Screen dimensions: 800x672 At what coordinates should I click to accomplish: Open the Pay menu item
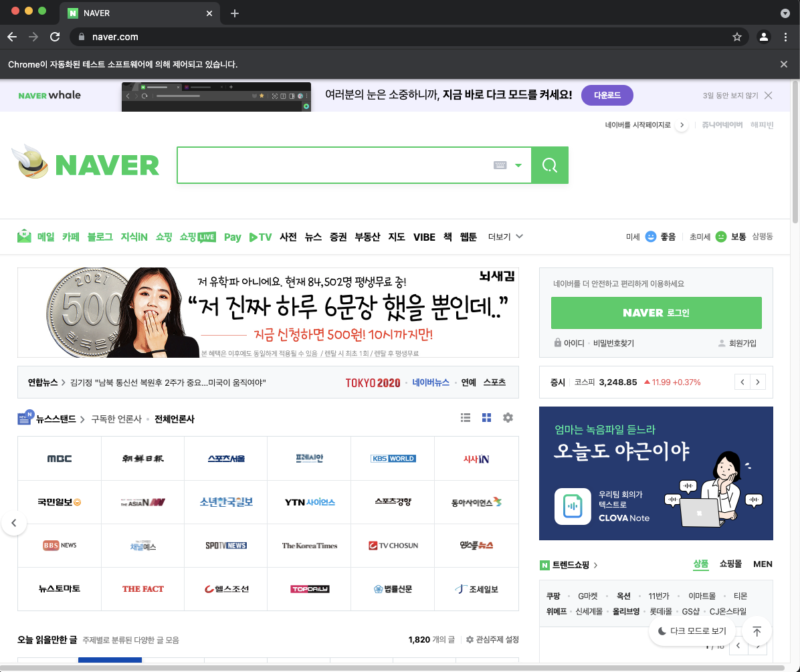point(232,237)
